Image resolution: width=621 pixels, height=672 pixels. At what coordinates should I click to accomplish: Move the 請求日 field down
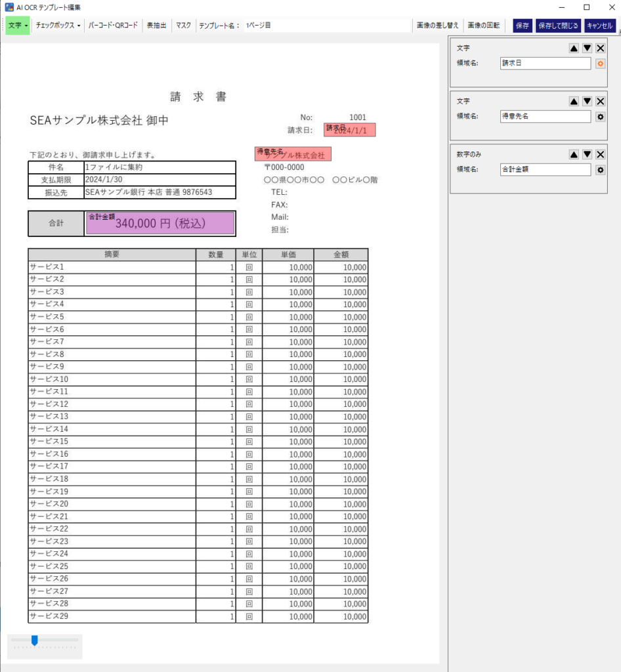click(x=587, y=49)
